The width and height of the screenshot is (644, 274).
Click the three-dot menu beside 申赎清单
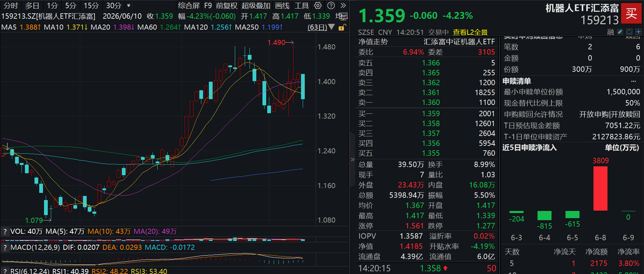[x=633, y=81]
